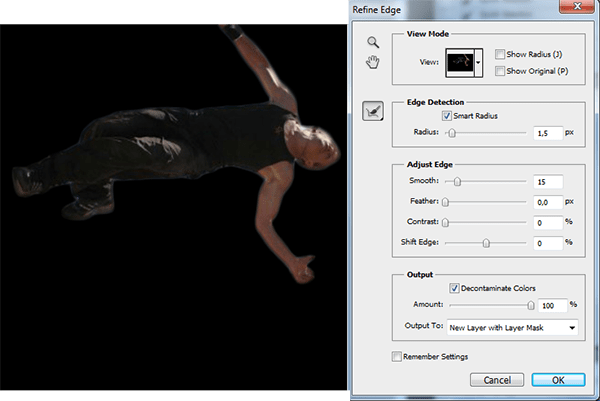Image resolution: width=600 pixels, height=401 pixels.
Task: Enable the Remember Settings checkbox
Action: [x=396, y=357]
